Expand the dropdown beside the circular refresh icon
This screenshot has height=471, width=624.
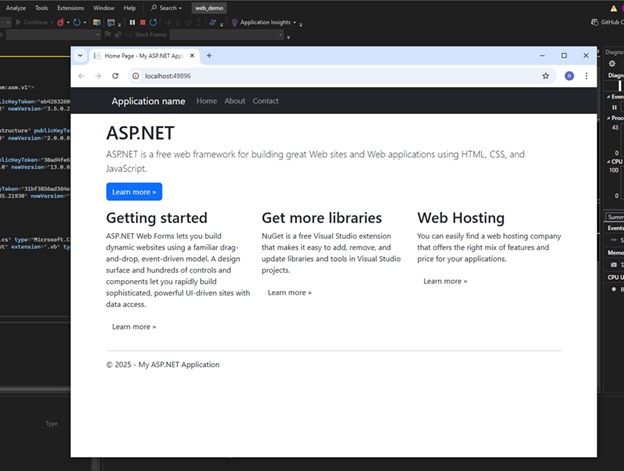tap(85, 23)
